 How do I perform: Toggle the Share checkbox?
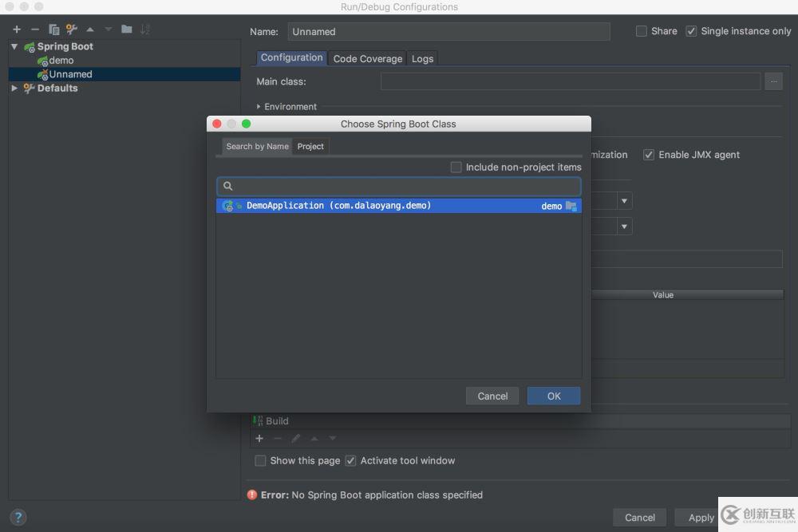tap(642, 31)
